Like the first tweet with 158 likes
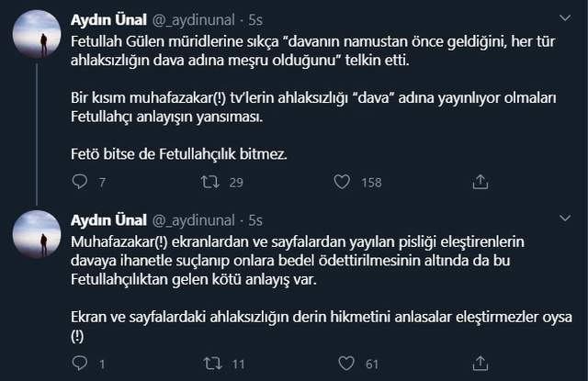The height and width of the screenshot is (381, 588). pos(344,183)
